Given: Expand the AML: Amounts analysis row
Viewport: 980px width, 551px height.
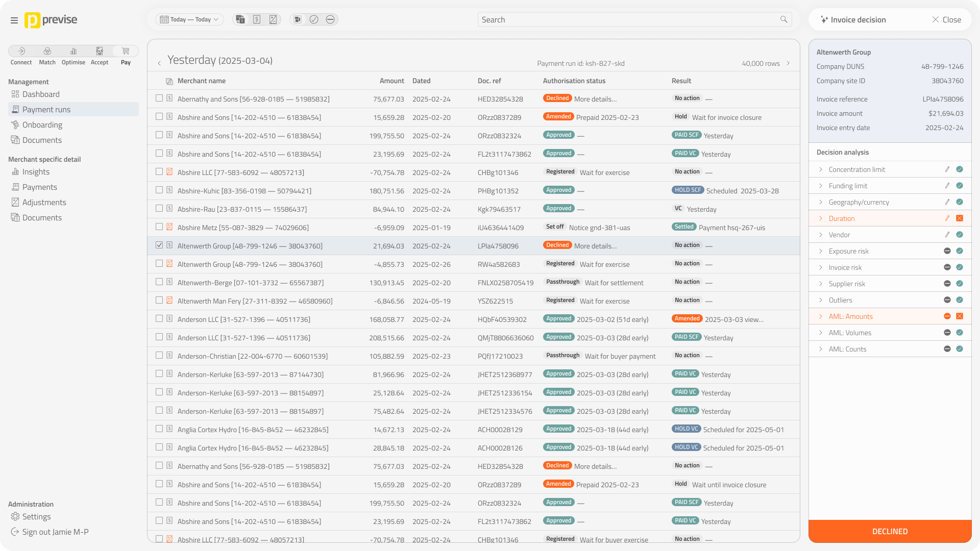Looking at the screenshot, I should tap(821, 316).
